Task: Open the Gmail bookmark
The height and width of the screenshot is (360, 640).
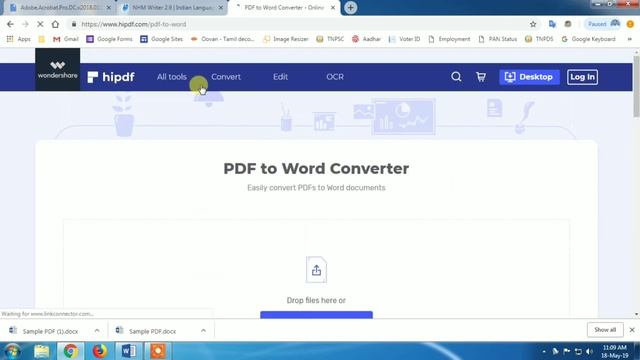Action: point(66,39)
